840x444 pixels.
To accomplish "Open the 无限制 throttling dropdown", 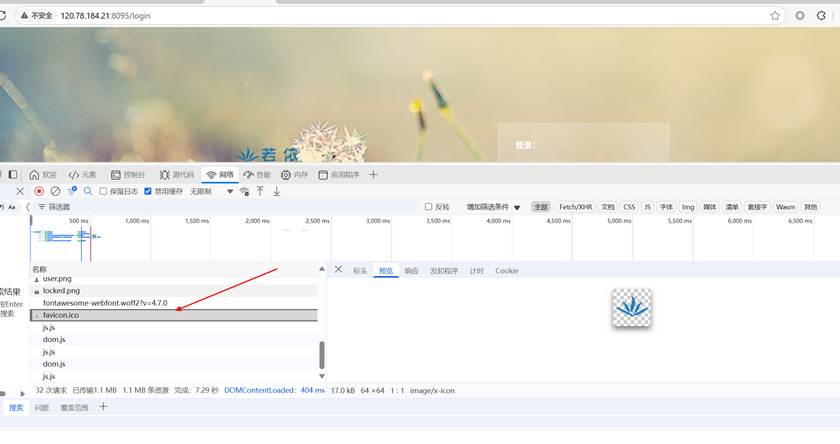I will pos(212,191).
